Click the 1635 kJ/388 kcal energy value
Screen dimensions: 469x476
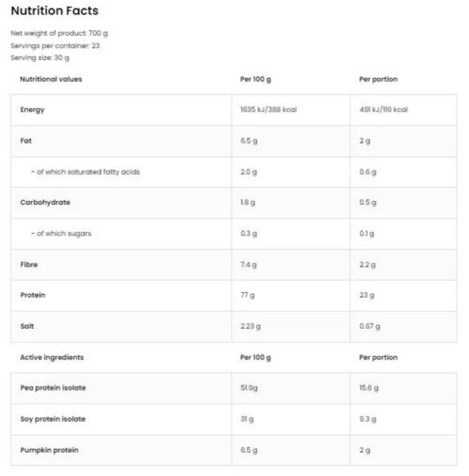click(x=268, y=110)
